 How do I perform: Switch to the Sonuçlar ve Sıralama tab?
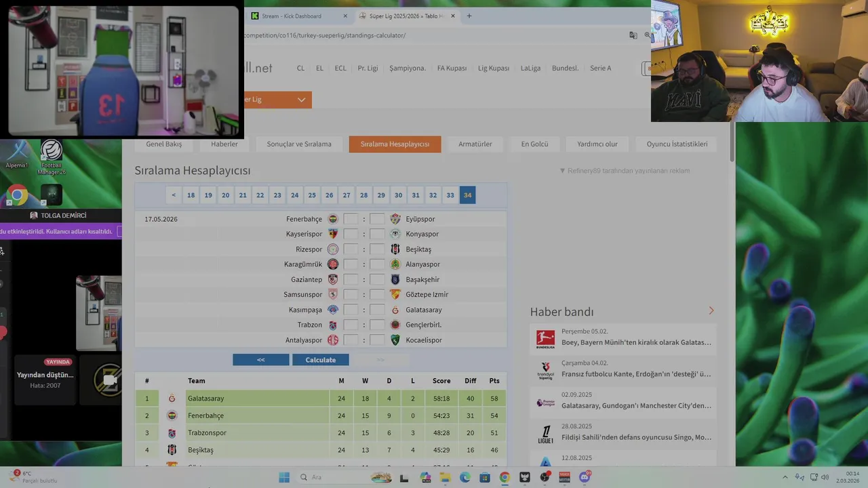coord(299,144)
